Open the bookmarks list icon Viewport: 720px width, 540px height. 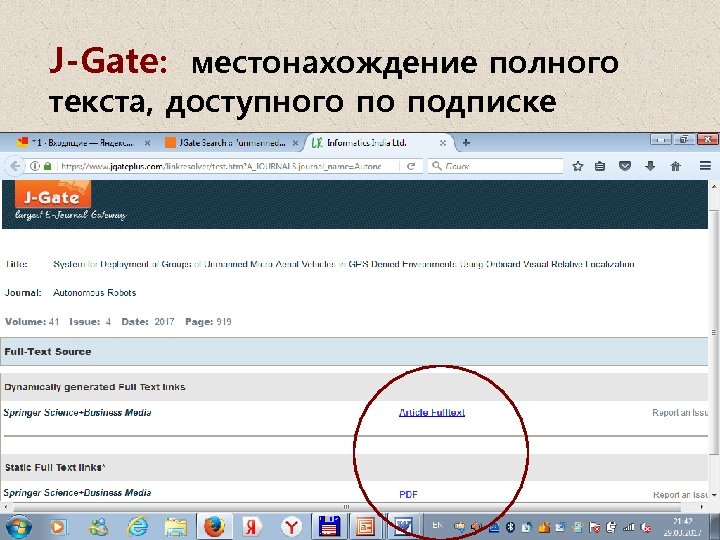(x=600, y=166)
